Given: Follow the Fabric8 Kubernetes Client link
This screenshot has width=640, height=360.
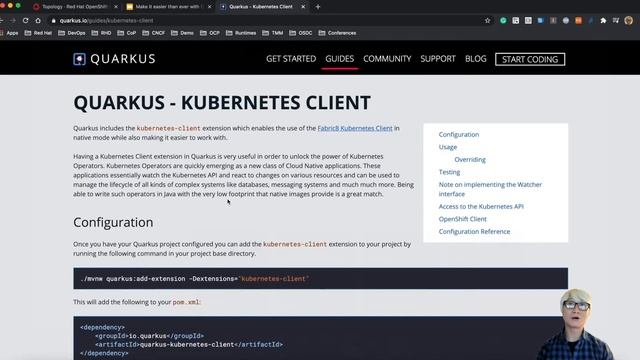Looking at the screenshot, I should (x=355, y=128).
